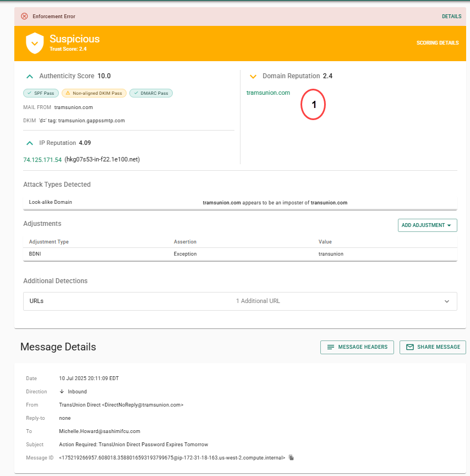Click the headers list icon on Message Headers button

pos(330,347)
